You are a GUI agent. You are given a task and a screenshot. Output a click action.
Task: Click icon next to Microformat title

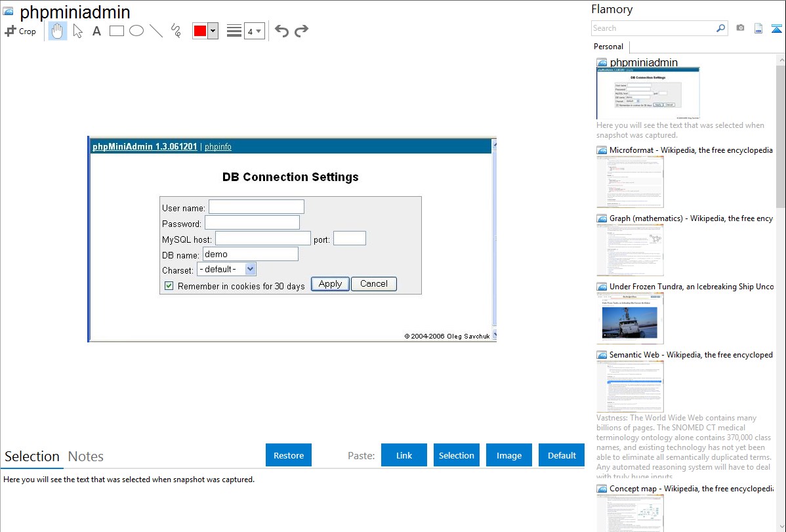coord(602,150)
